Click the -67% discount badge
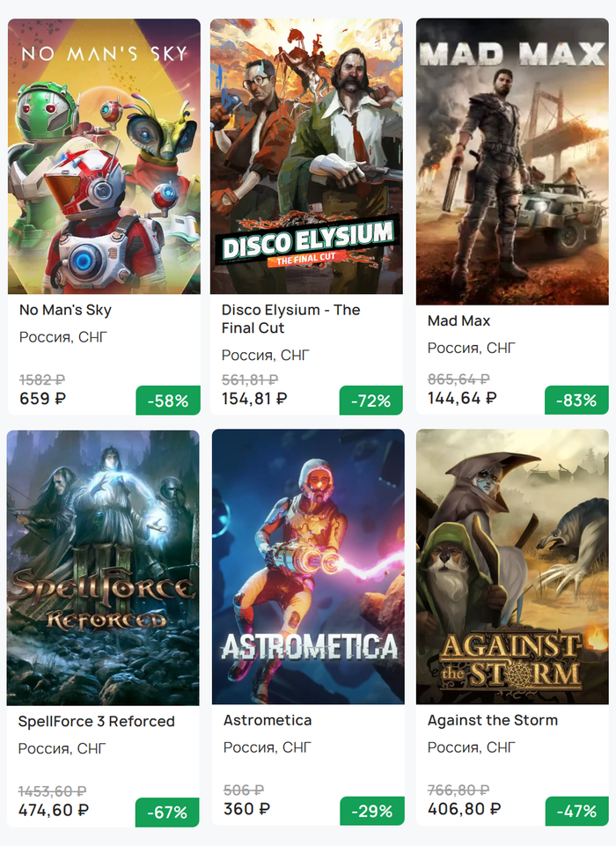 [167, 812]
